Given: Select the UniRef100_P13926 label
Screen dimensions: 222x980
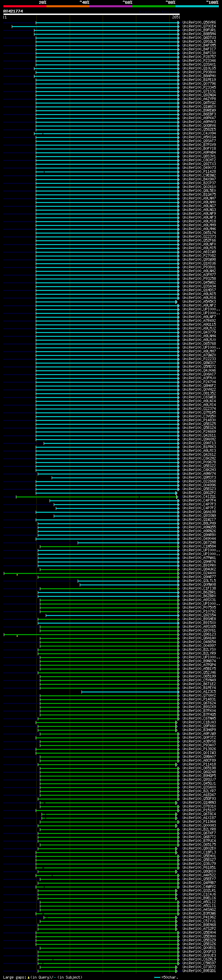Looking at the screenshot, I should pos(199,749).
